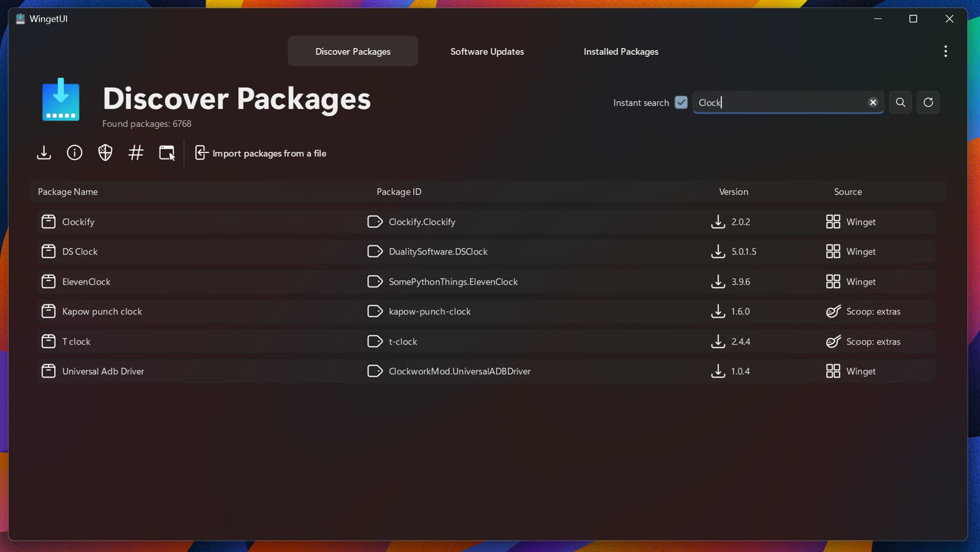The image size is (980, 552).
Task: Click the Scoop source icon in Kapow row
Action: (833, 311)
